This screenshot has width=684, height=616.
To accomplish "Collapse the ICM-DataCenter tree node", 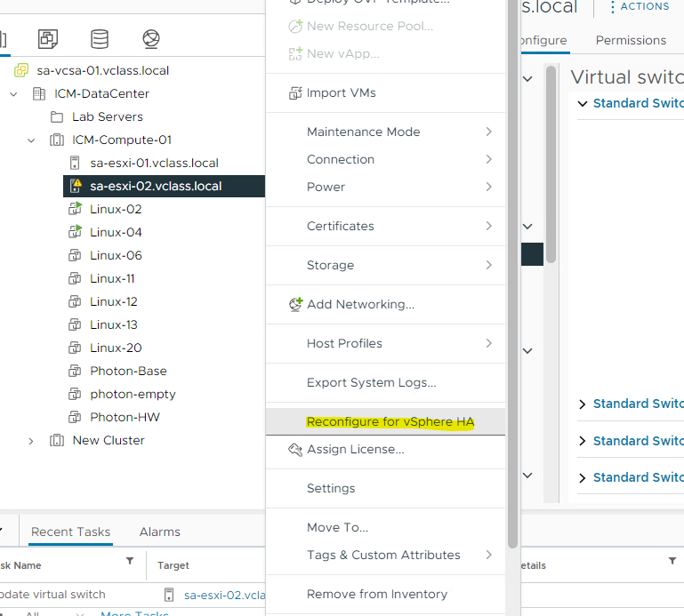I will (13, 93).
